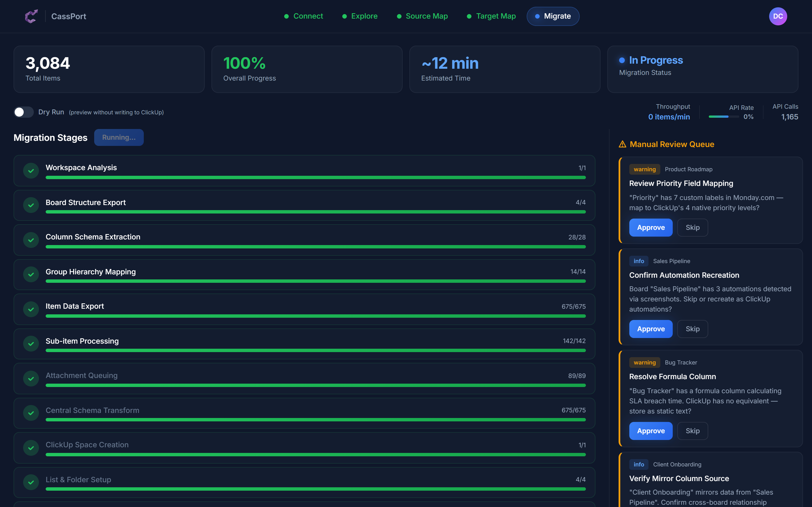
Task: Click the green status dot beside Connect
Action: pos(286,16)
